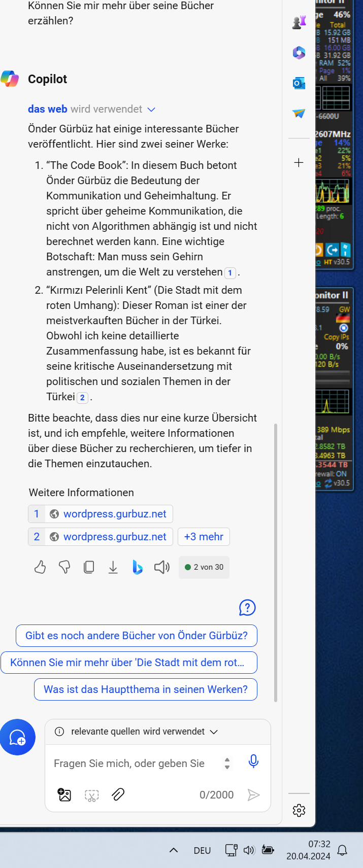Click the update arrows icon in Network Monitor
The image size is (363, 868).
pyautogui.click(x=328, y=483)
